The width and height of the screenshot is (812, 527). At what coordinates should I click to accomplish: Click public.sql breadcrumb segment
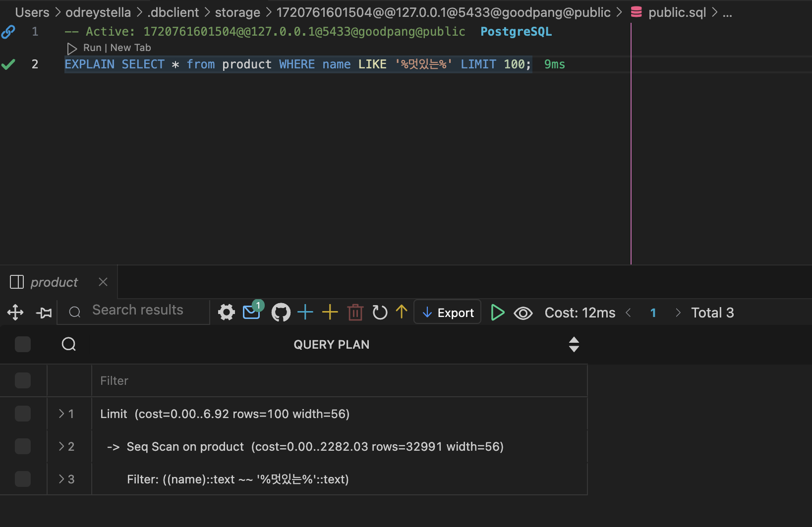tap(677, 12)
